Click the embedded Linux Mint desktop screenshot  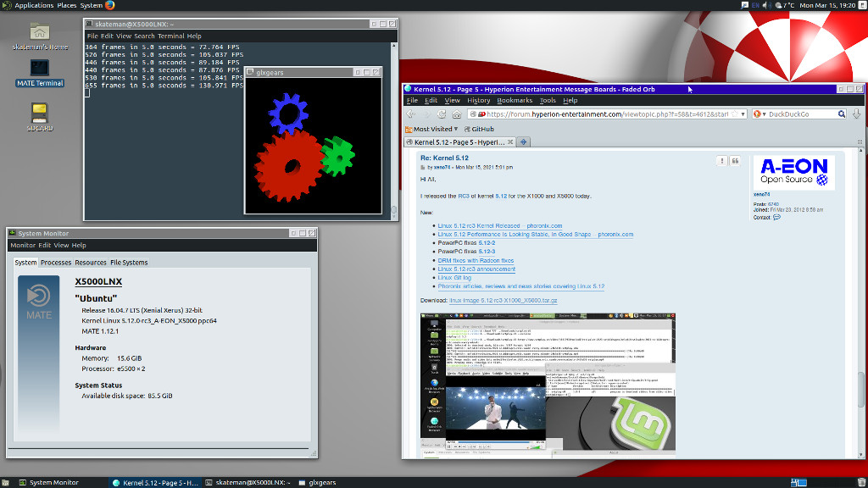pos(548,385)
